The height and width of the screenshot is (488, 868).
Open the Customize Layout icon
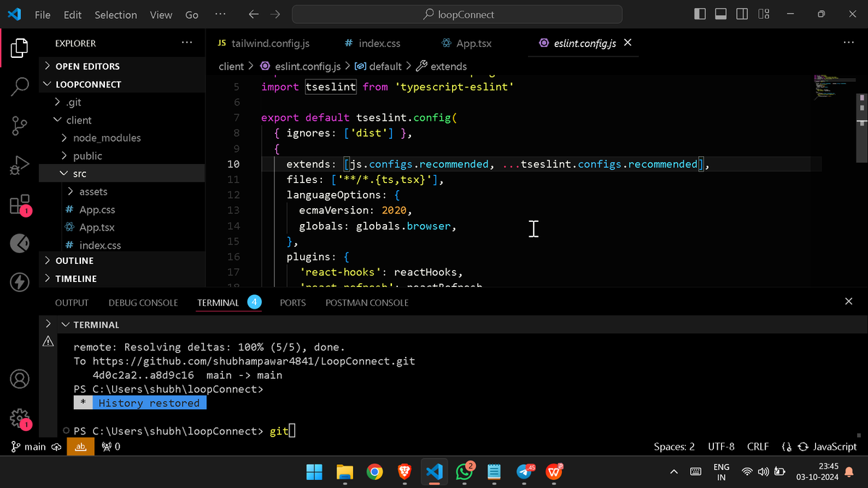coord(764,14)
